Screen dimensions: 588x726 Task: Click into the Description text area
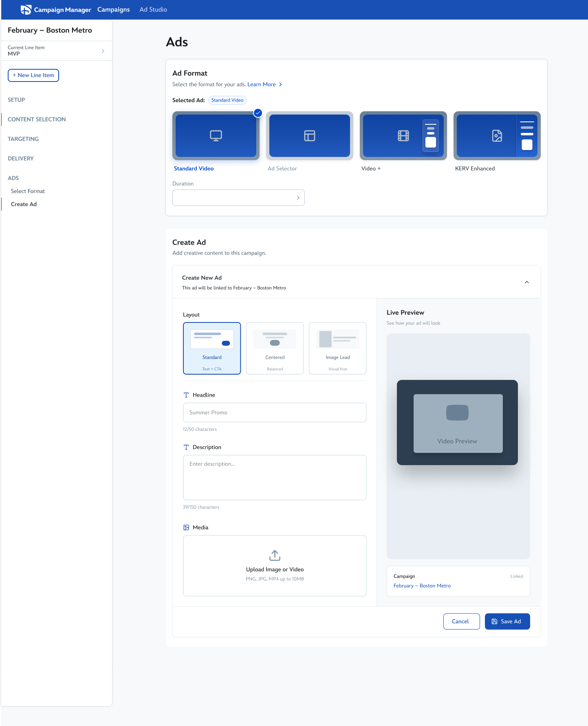pyautogui.click(x=275, y=477)
